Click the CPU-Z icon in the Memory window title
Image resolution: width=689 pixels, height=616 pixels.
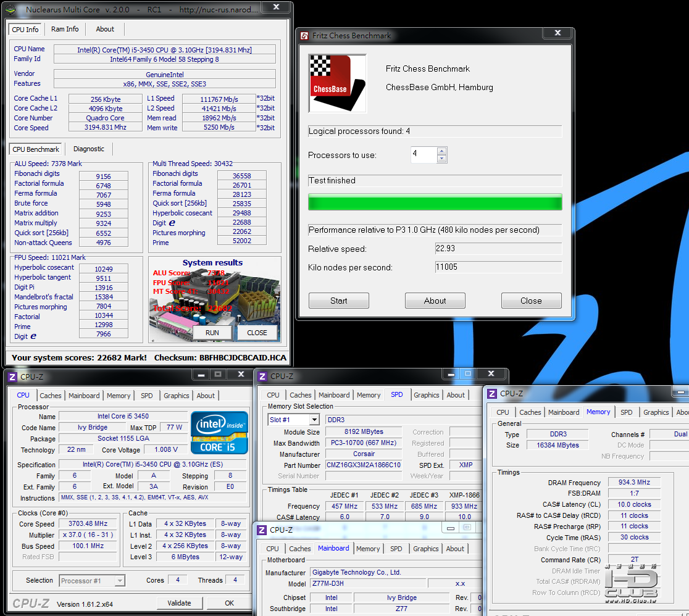point(492,394)
